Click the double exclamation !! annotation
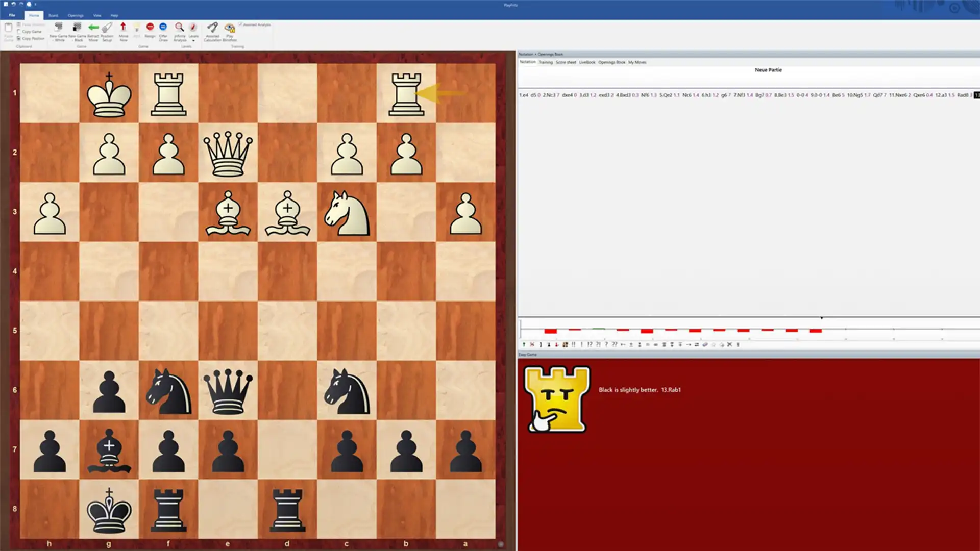This screenshot has width=980, height=551. click(x=573, y=344)
